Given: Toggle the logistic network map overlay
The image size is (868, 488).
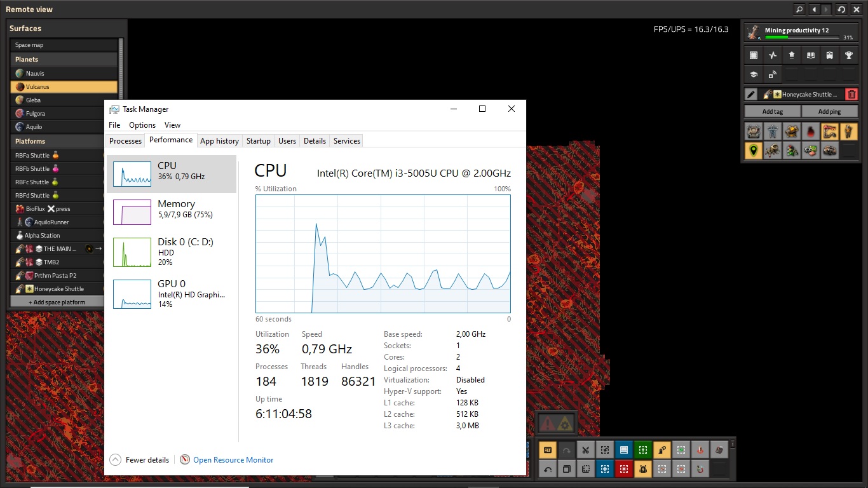Looking at the screenshot, I should pyautogui.click(x=754, y=132).
